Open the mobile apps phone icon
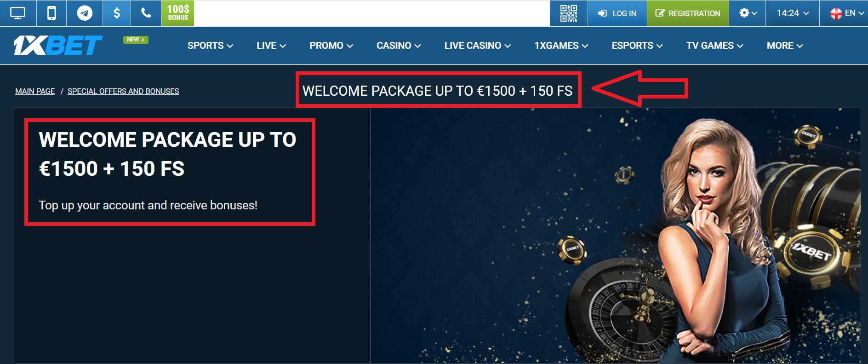 [x=52, y=13]
